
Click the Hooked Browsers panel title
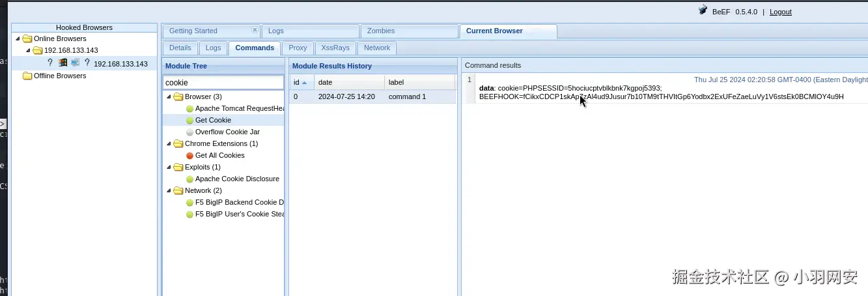click(84, 27)
